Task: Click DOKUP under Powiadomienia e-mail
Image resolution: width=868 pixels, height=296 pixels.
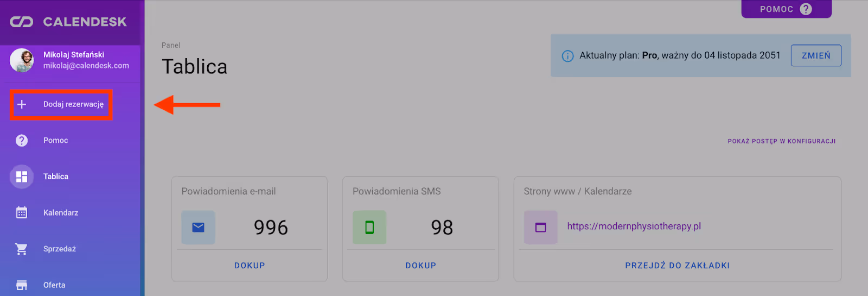Action: coord(250,266)
